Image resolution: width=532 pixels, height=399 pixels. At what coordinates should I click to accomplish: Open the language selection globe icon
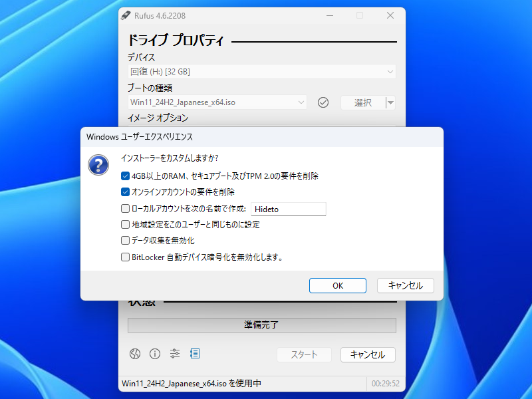(135, 354)
